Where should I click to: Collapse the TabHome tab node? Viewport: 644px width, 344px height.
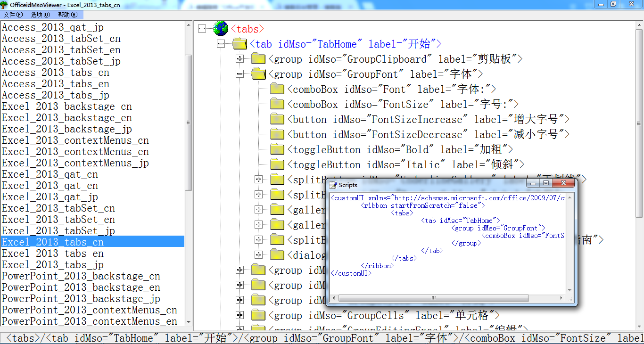[x=221, y=43]
